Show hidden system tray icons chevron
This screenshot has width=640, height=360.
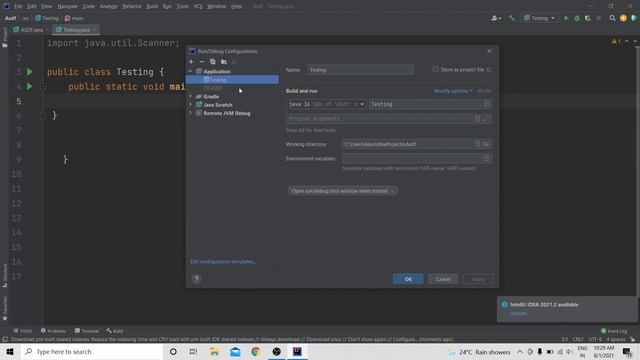coord(520,351)
